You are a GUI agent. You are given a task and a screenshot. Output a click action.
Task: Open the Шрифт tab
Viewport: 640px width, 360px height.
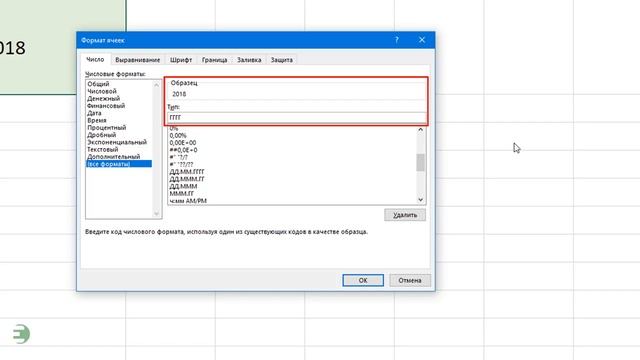click(181, 60)
